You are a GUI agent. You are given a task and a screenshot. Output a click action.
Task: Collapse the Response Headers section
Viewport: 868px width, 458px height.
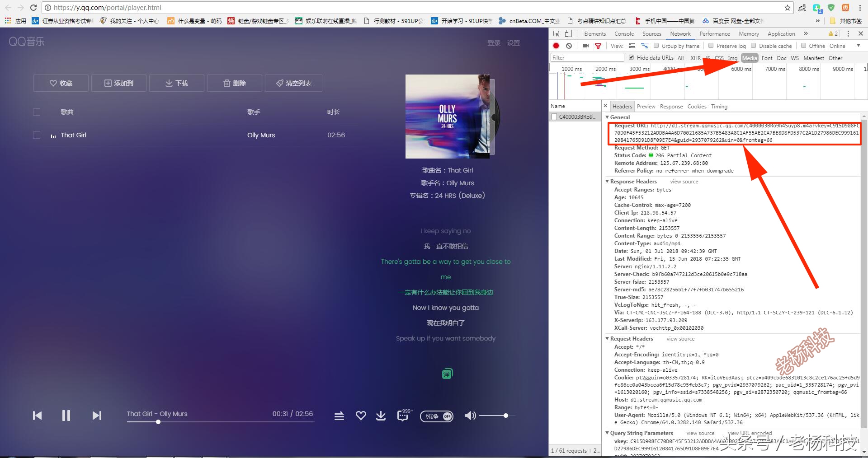click(x=608, y=181)
